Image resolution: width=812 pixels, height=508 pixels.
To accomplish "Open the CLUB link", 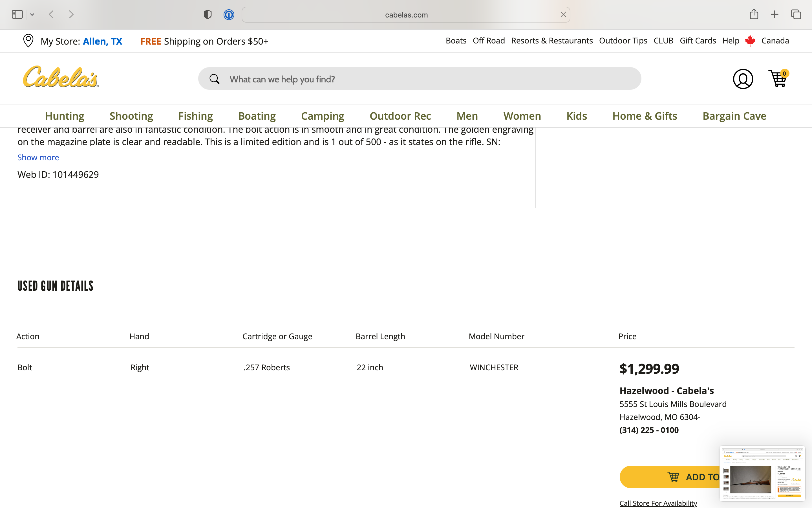I will 663,41.
